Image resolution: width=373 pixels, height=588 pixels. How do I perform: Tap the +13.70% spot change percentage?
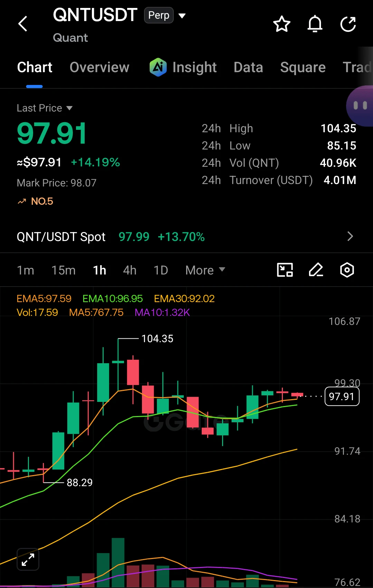pos(181,237)
